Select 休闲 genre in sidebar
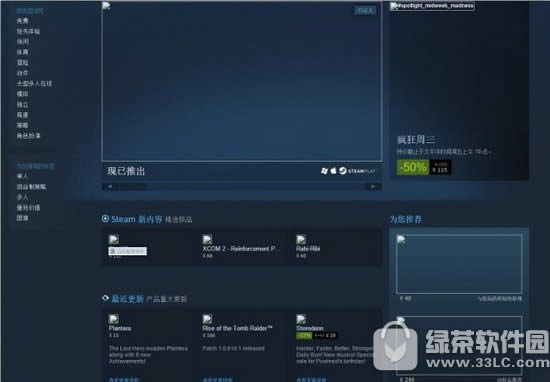This screenshot has height=382, width=550. coord(22,42)
